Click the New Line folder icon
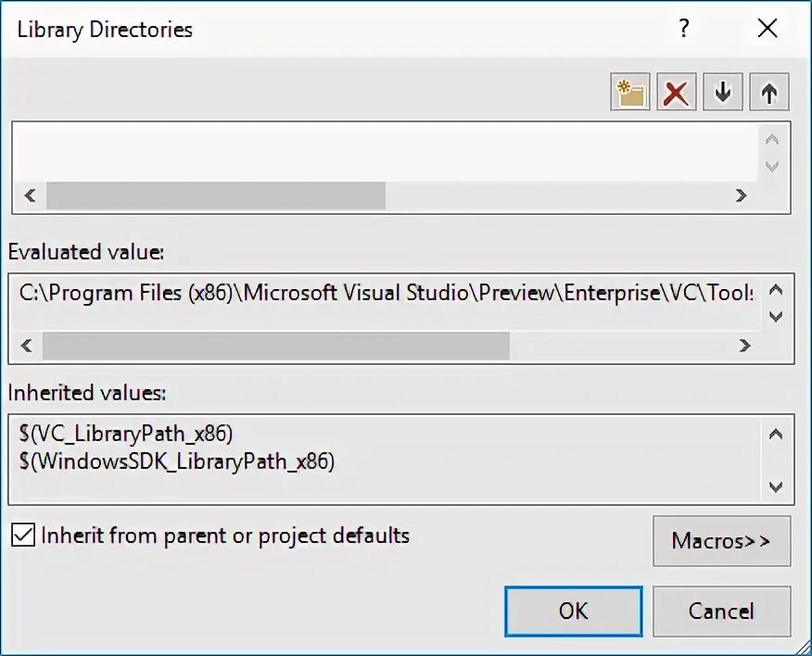This screenshot has height=656, width=812. click(630, 92)
